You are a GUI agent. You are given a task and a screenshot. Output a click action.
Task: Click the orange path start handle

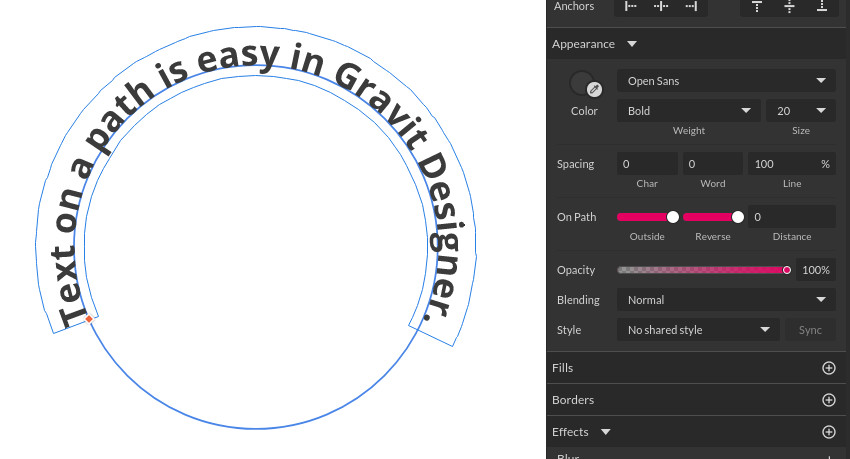pyautogui.click(x=89, y=319)
